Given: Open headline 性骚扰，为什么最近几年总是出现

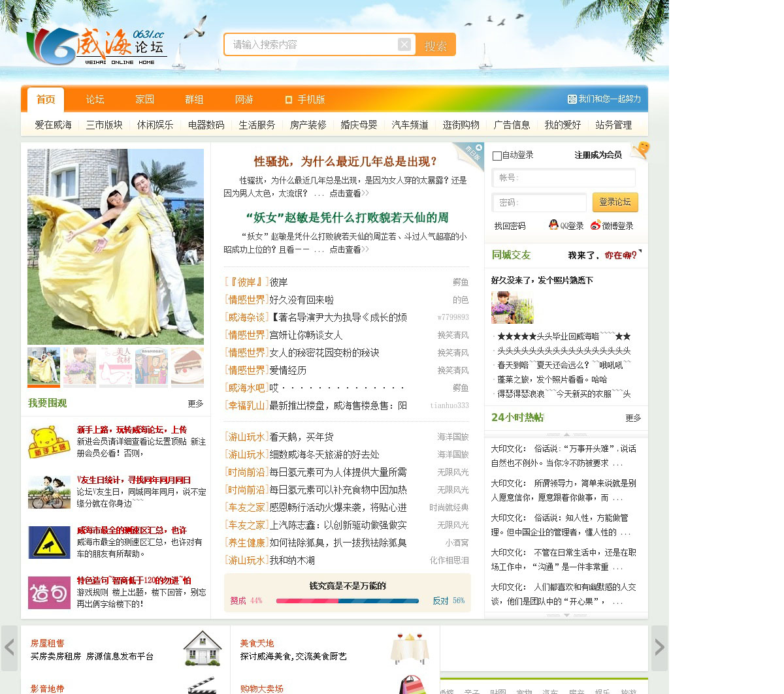Looking at the screenshot, I should (x=346, y=161).
